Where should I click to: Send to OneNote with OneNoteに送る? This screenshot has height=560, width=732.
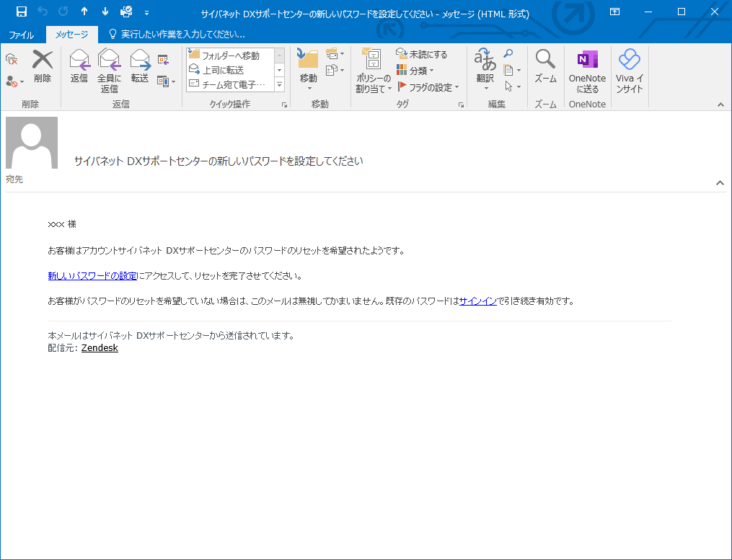click(587, 71)
